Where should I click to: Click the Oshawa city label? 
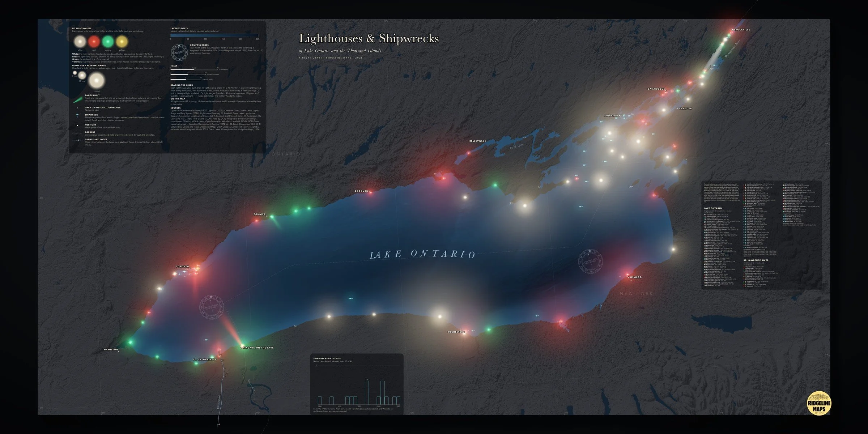pos(259,214)
